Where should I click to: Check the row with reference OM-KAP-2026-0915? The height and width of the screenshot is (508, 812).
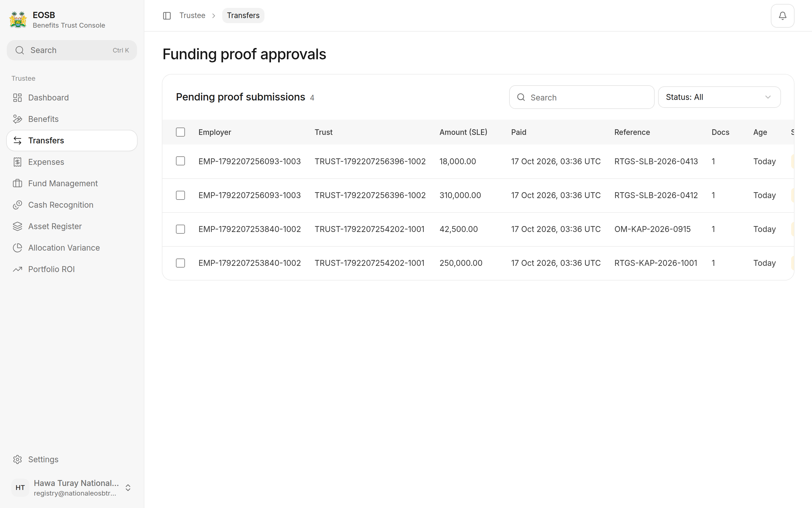point(180,229)
